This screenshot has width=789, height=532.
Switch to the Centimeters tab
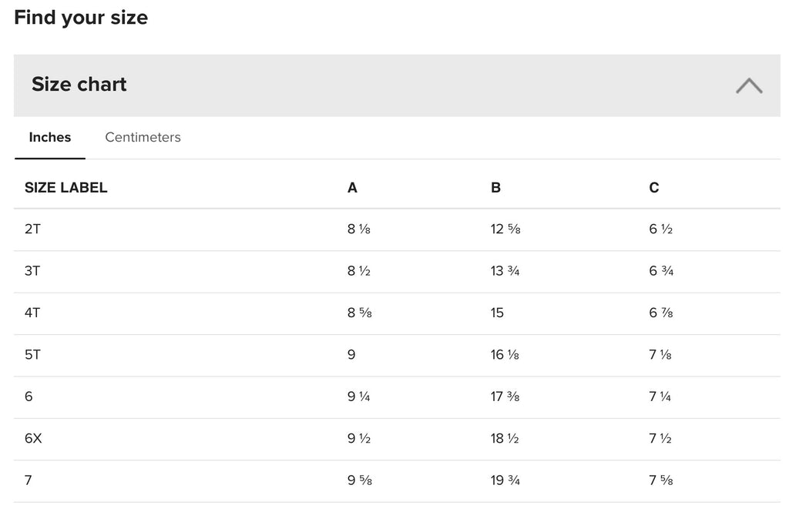click(x=143, y=137)
